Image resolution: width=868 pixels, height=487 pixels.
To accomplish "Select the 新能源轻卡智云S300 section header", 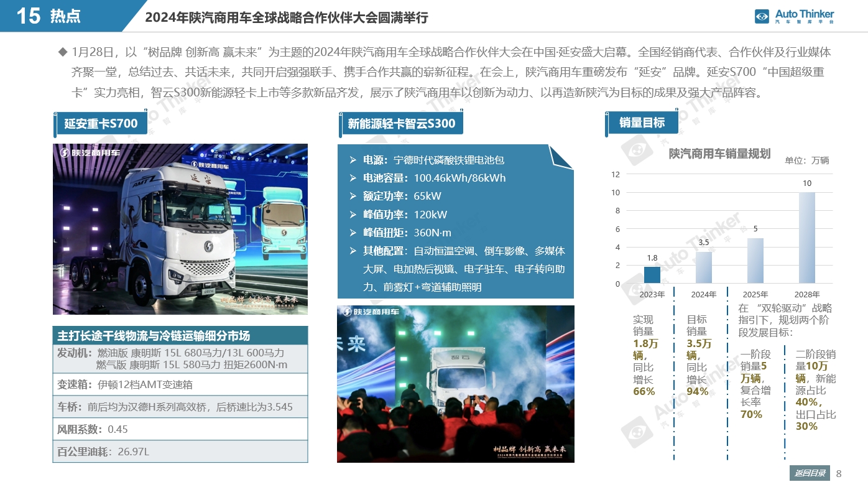I will pyautogui.click(x=401, y=123).
